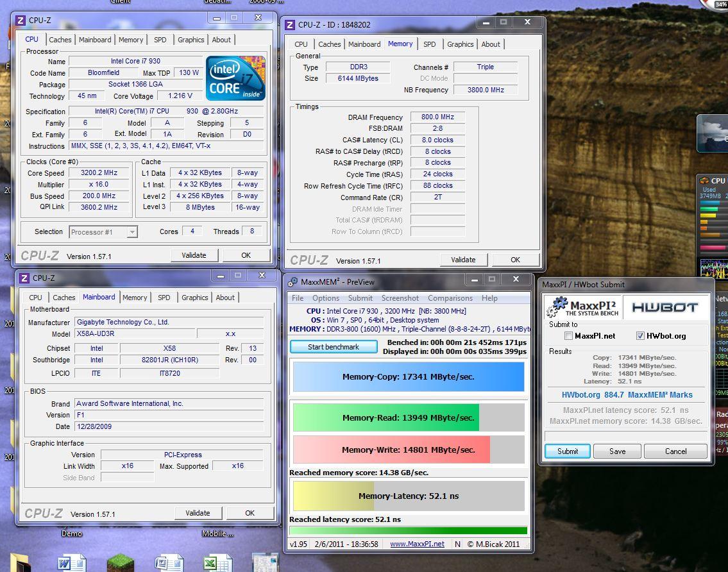Image resolution: width=728 pixels, height=572 pixels.
Task: Open the Screenshot menu in MaxxMEM²
Action: (x=400, y=298)
